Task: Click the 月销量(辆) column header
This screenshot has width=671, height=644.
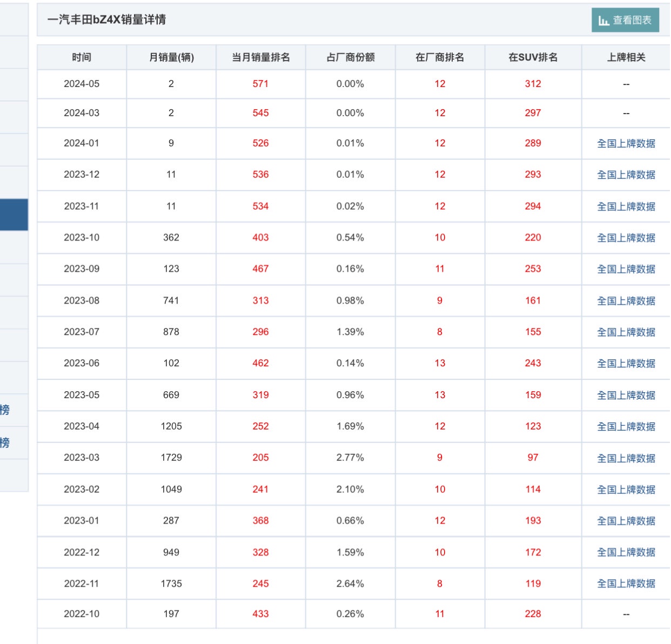Action: (171, 57)
